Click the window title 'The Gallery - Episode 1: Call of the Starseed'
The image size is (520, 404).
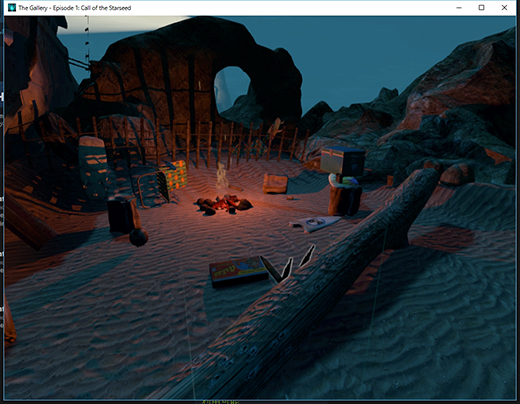click(x=75, y=8)
